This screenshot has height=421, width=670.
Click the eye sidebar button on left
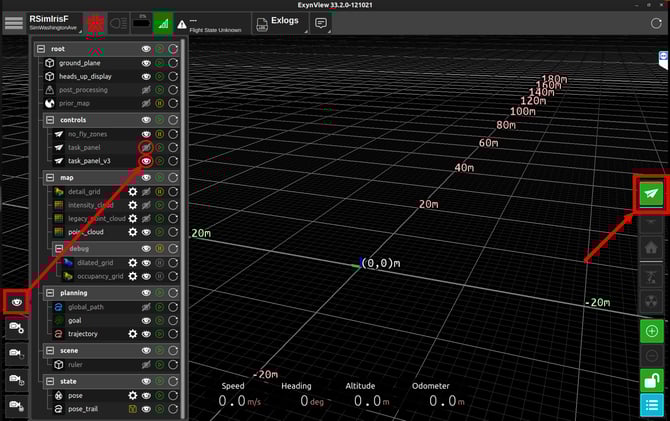[x=15, y=301]
